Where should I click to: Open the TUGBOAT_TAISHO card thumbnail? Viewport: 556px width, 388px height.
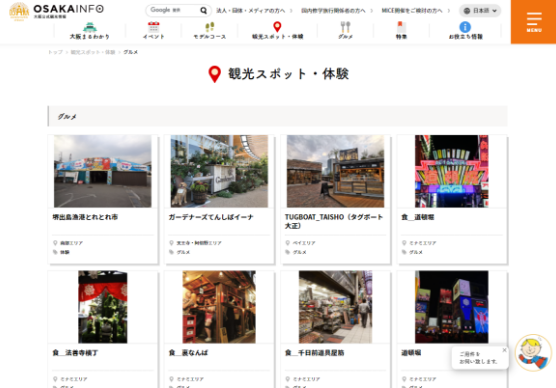(335, 171)
